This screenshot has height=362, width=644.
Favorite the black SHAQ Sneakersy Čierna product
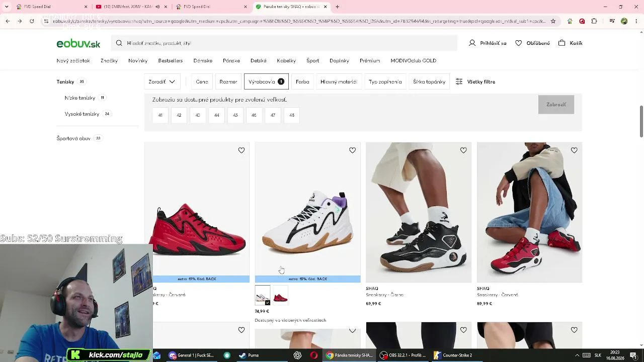463,150
